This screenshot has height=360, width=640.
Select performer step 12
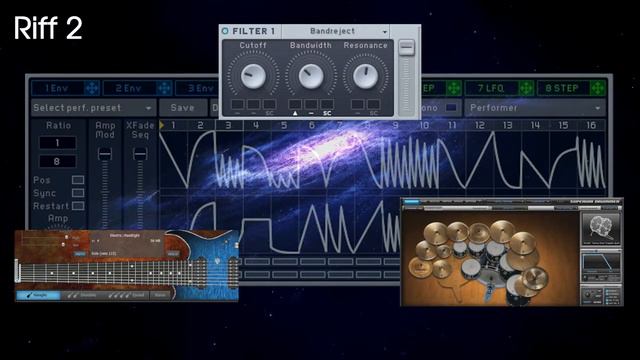480,125
